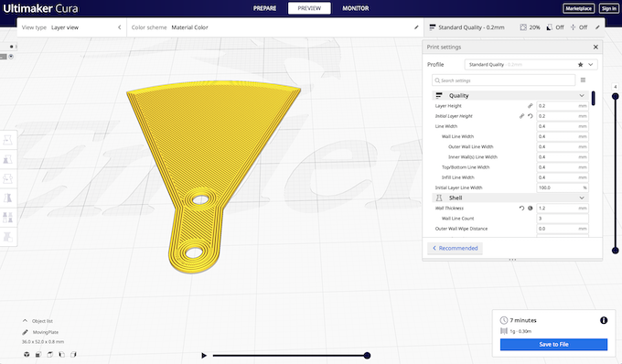Click the upper layer slider handle

point(616,96)
